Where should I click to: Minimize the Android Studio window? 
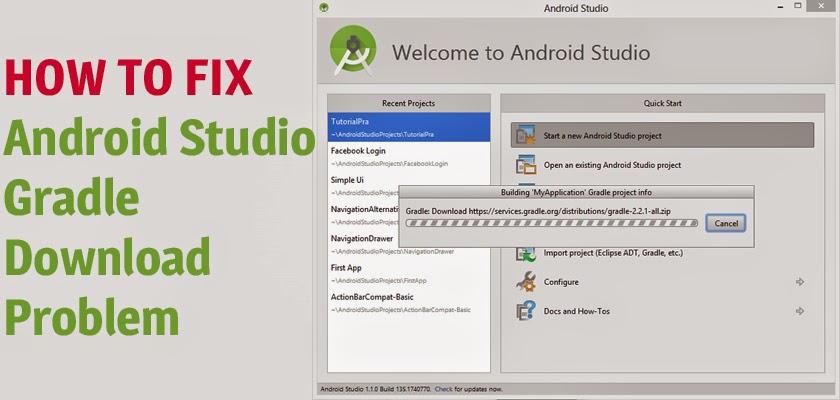pyautogui.click(x=778, y=6)
